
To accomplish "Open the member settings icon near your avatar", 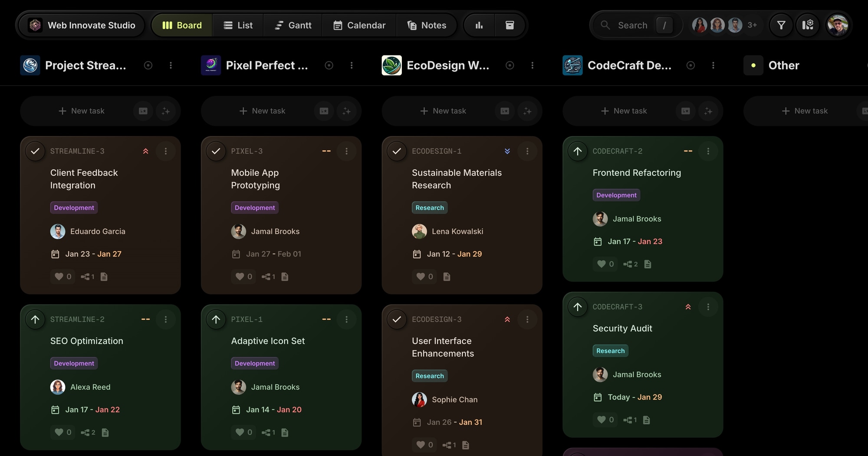I will coord(808,25).
